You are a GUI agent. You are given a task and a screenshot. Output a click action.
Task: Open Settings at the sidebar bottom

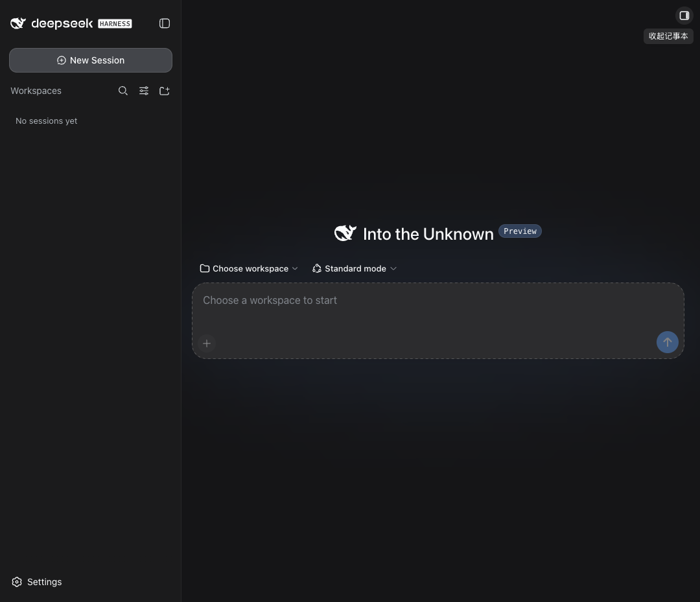pos(37,582)
